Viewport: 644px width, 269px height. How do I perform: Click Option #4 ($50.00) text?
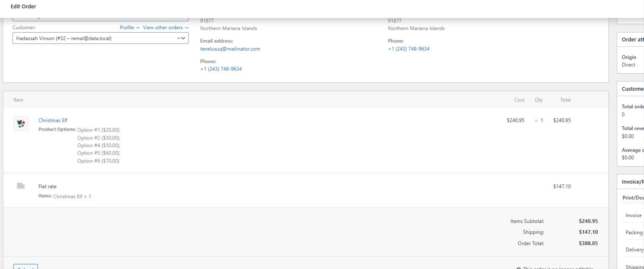(99, 146)
